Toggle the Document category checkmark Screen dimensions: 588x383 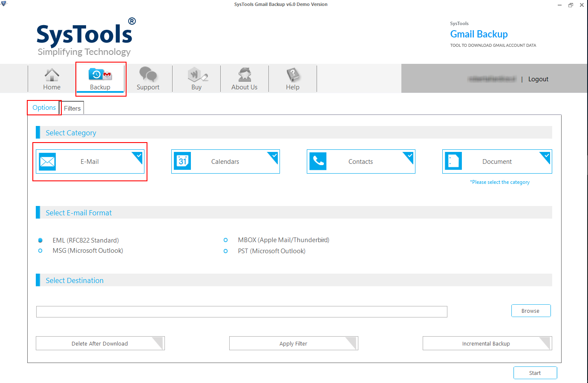tap(546, 157)
